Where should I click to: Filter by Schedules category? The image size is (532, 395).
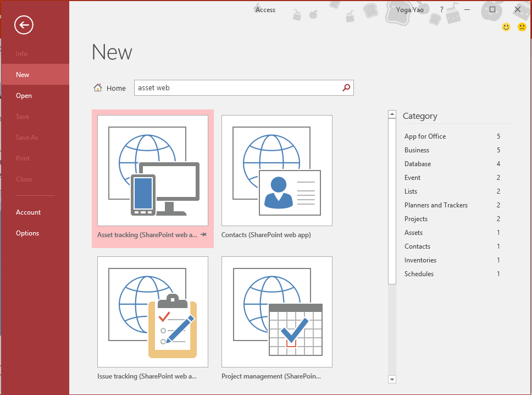(452, 274)
